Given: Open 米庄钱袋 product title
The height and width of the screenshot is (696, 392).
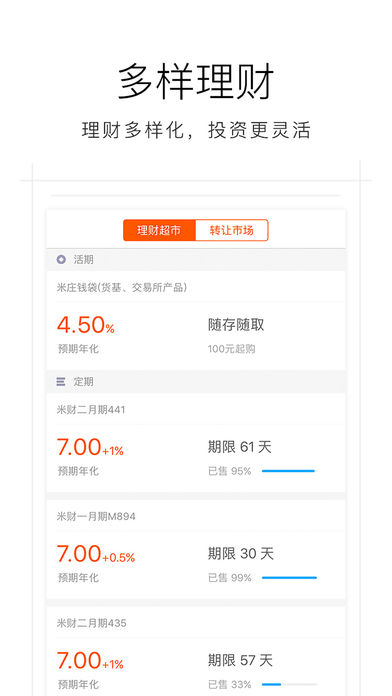Looking at the screenshot, I should tap(122, 288).
